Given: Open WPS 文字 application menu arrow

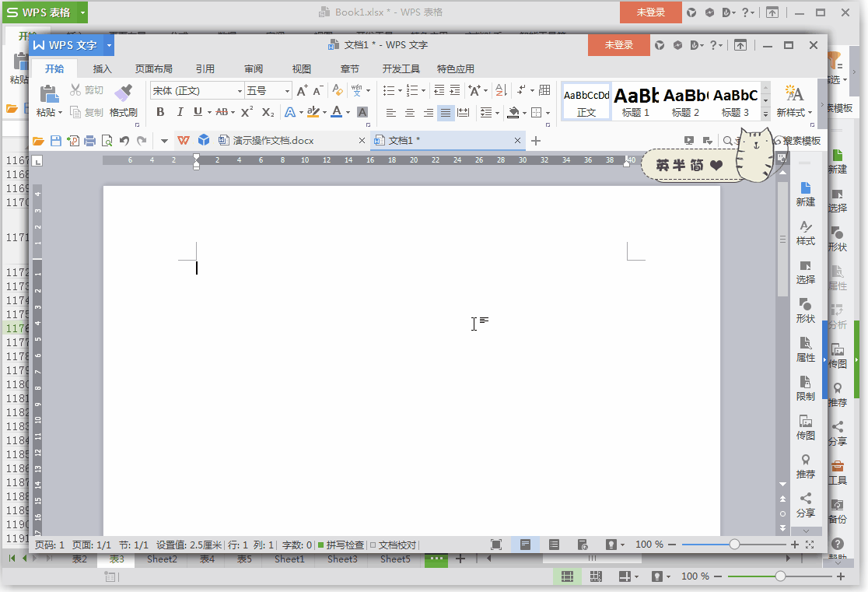Looking at the screenshot, I should coord(109,45).
